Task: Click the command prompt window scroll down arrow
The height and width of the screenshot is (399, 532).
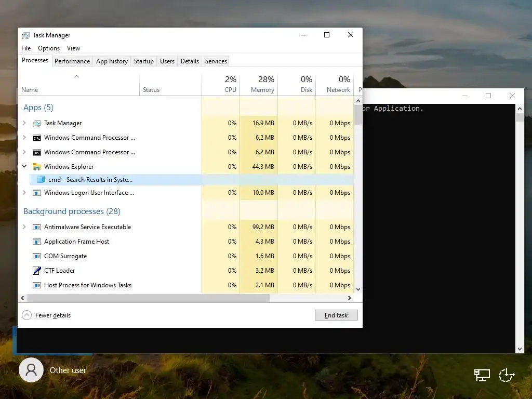Action: [x=520, y=349]
